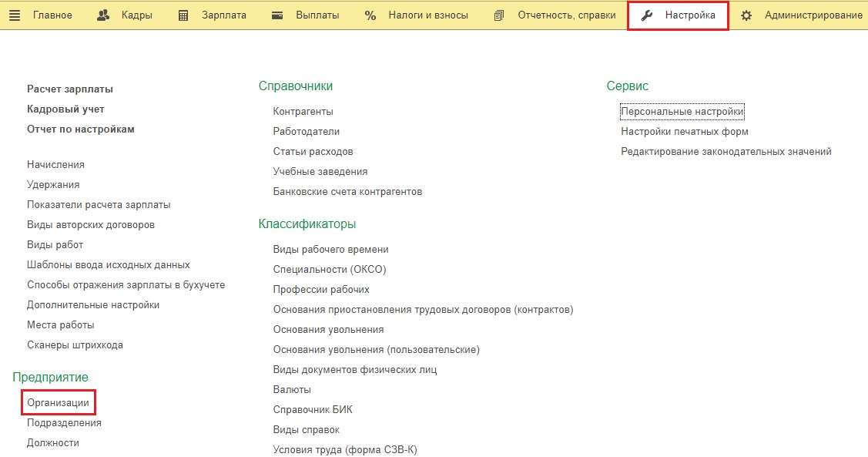Open the Должности link
This screenshot has height=457, width=868.
click(53, 442)
